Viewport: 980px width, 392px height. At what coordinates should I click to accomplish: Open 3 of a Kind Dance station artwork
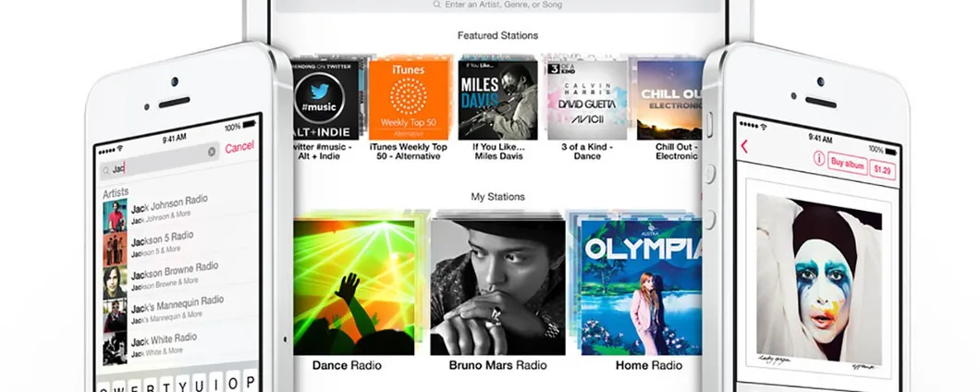pyautogui.click(x=587, y=100)
